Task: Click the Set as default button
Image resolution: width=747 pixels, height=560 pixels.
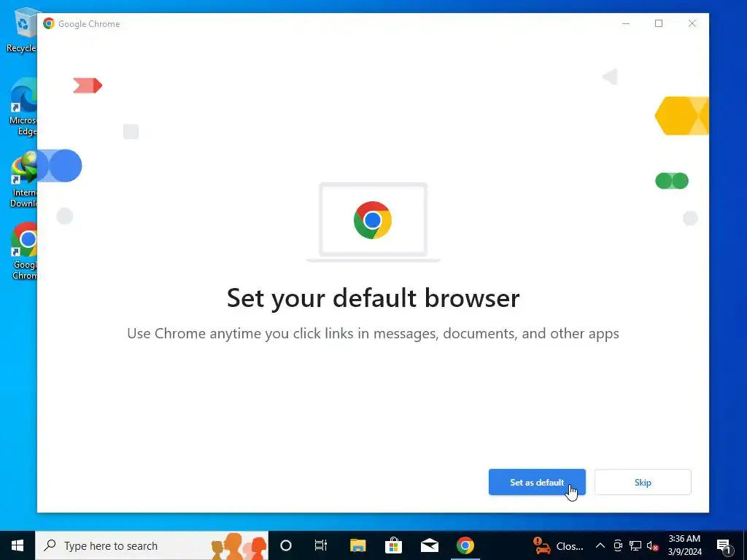Action: coord(537,482)
